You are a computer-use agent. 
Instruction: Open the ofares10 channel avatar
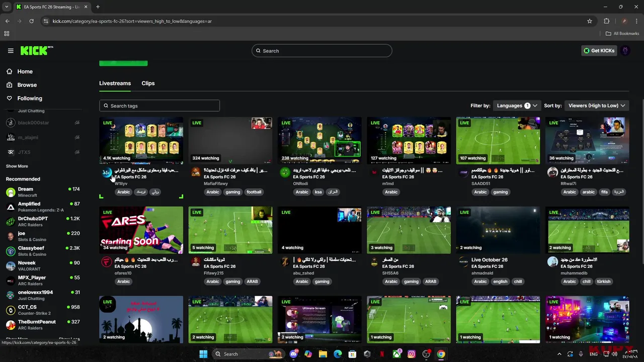106,262
